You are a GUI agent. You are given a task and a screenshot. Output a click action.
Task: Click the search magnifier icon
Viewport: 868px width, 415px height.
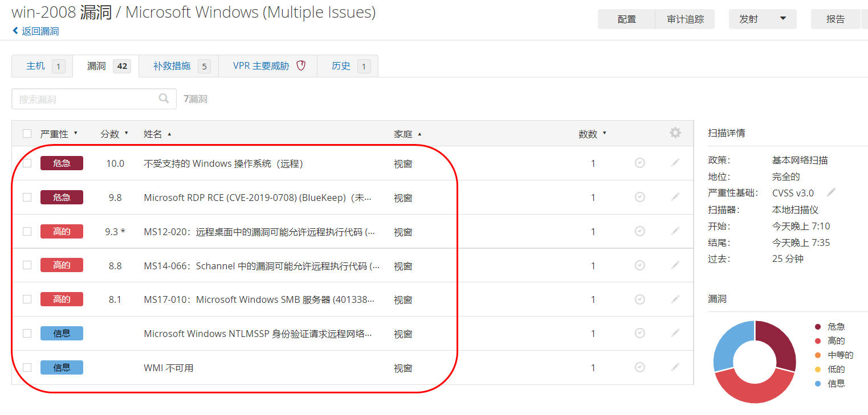(x=164, y=98)
